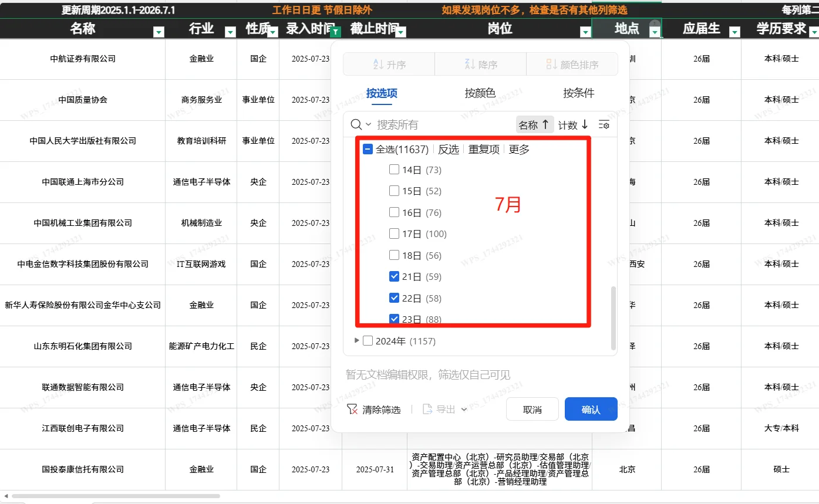819x504 pixels.
Task: Open filter dropdown for 学历要求 column
Action: pos(813,32)
